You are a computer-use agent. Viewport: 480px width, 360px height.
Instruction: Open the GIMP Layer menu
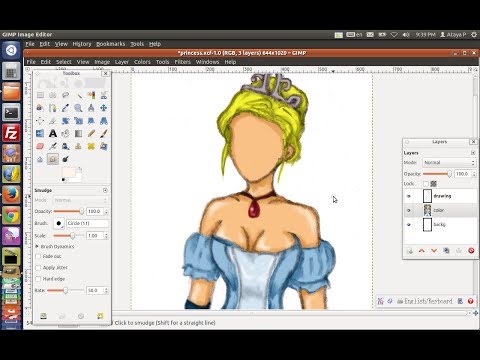[x=122, y=62]
